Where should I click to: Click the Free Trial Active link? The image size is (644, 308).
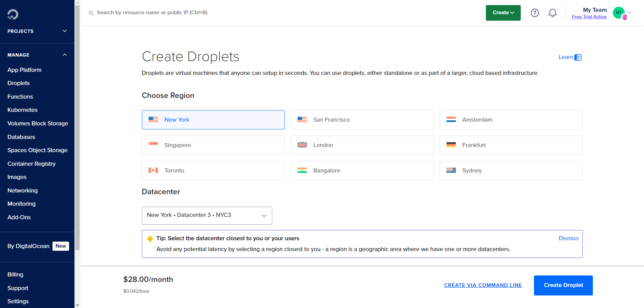click(589, 17)
